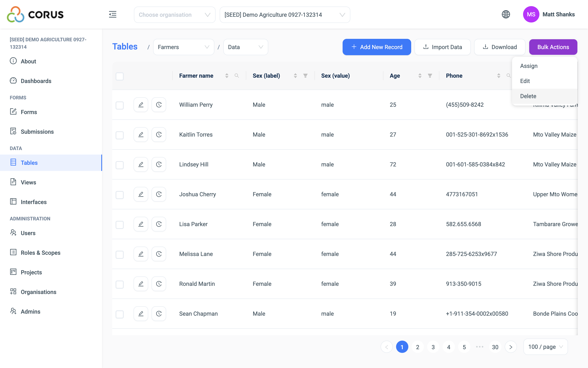Screen dimensions: 588x368
Task: View history for William Perry's record
Action: (159, 105)
